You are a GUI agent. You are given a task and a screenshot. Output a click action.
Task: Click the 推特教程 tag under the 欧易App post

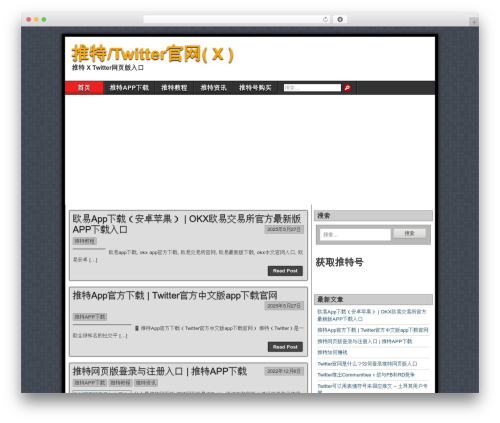tap(85, 241)
